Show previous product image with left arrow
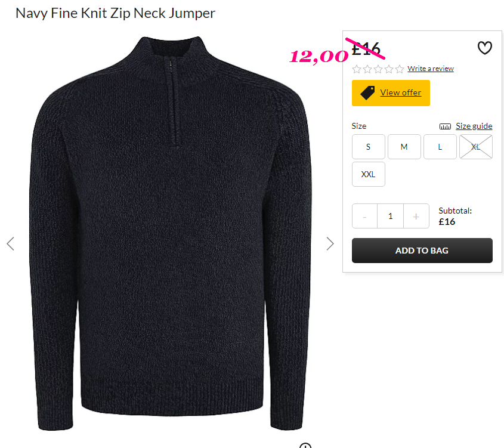504x448 pixels. [x=10, y=243]
